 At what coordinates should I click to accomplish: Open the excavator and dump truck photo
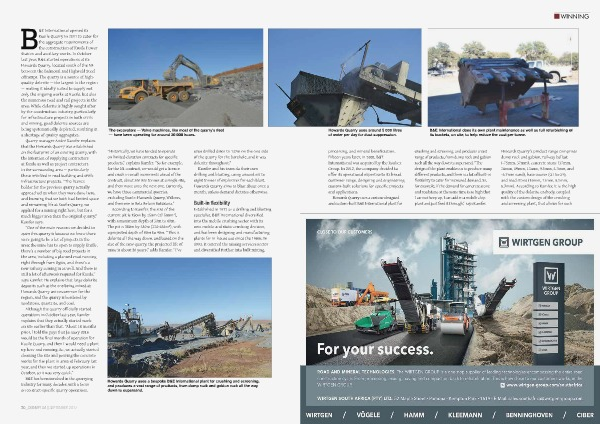coord(186,77)
